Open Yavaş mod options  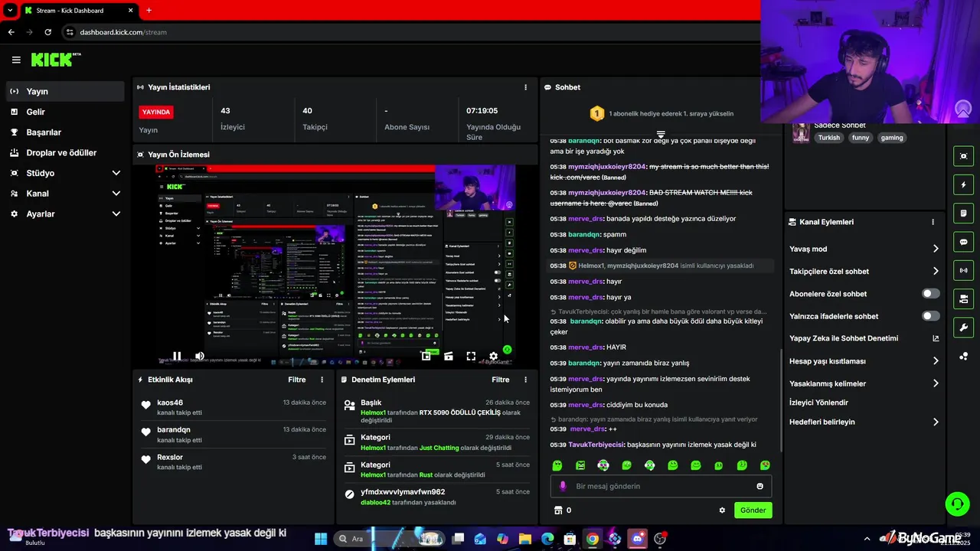coord(864,249)
